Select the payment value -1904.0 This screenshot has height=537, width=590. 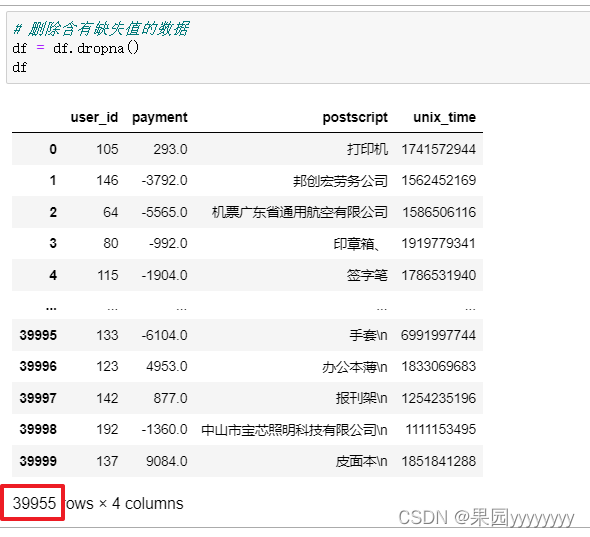(x=164, y=275)
